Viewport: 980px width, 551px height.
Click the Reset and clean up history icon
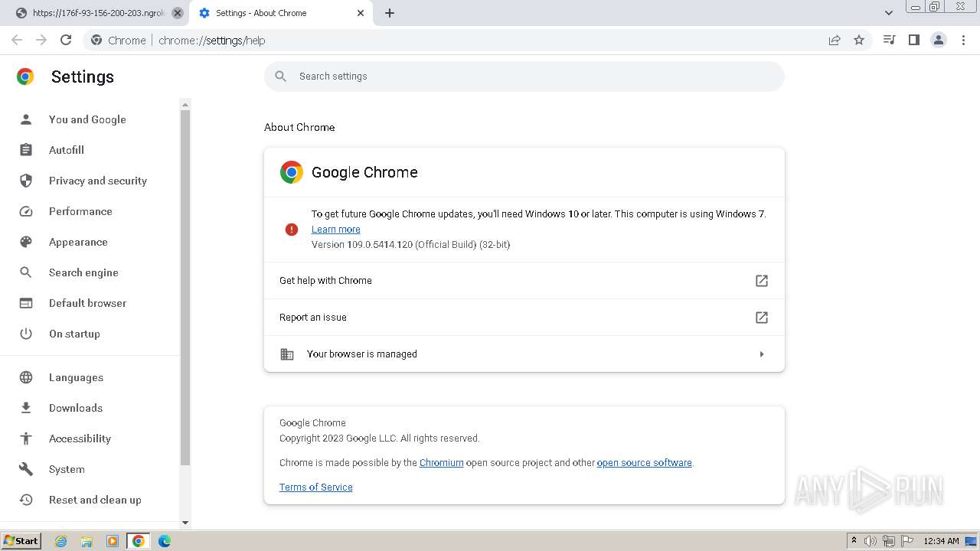click(26, 500)
